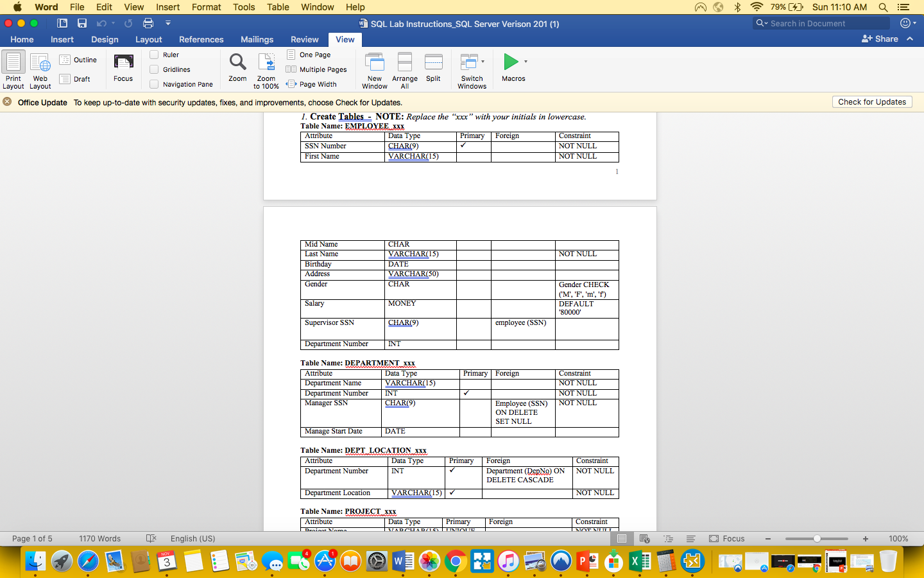924x578 pixels.
Task: Open the Format menu in menu bar
Action: click(206, 7)
